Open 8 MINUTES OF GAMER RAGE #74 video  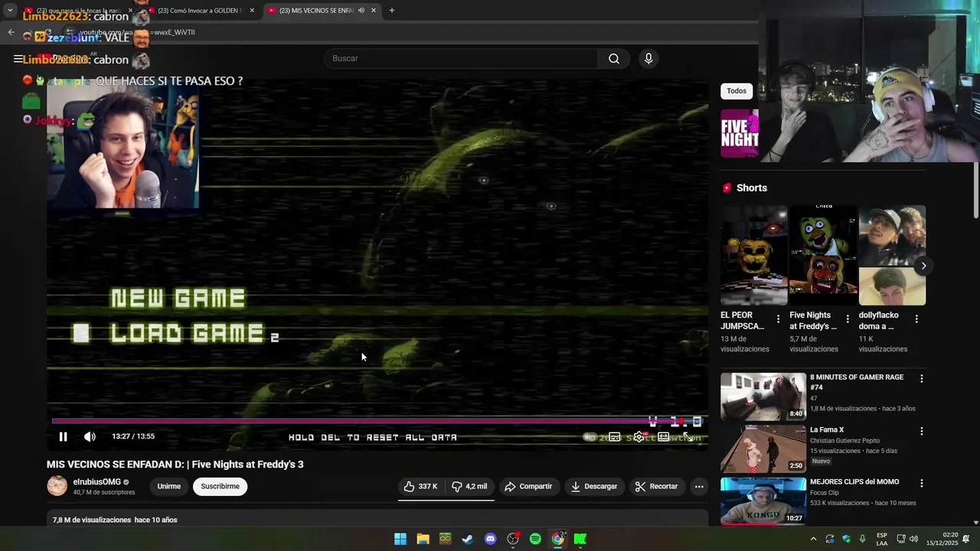coord(763,396)
